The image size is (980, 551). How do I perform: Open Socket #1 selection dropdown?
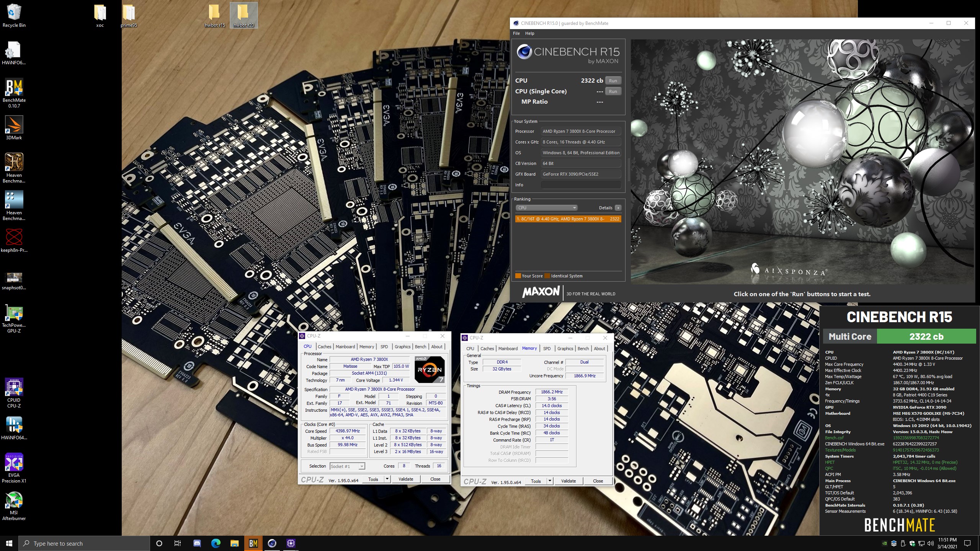[347, 466]
